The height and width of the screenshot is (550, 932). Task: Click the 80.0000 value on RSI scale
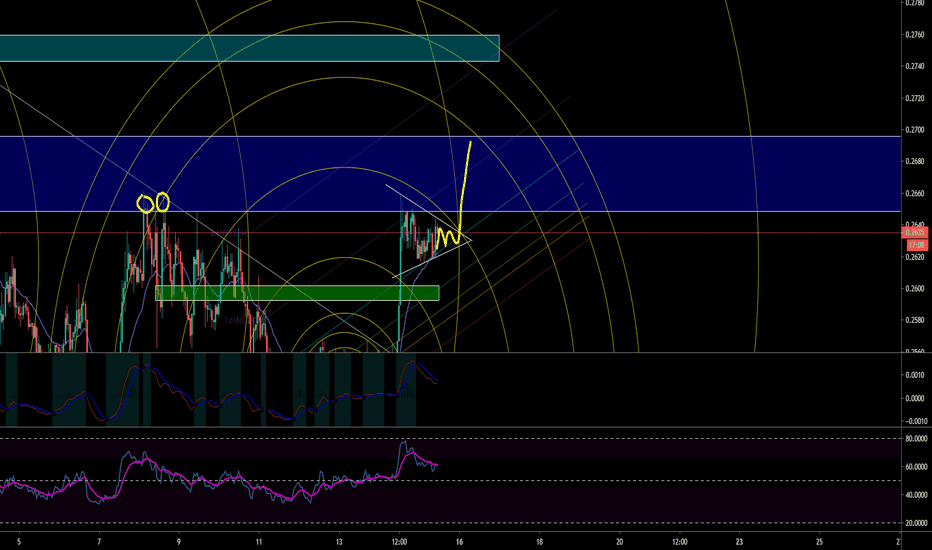(x=916, y=439)
